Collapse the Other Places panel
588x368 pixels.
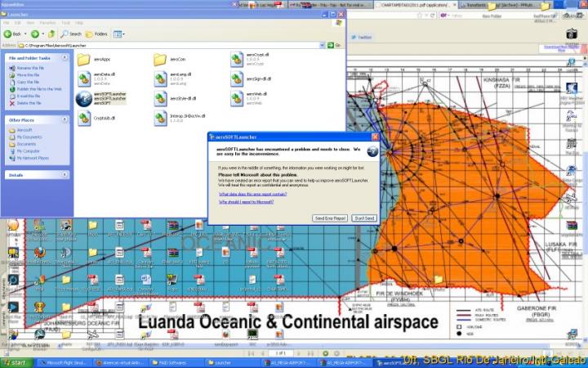click(x=65, y=119)
